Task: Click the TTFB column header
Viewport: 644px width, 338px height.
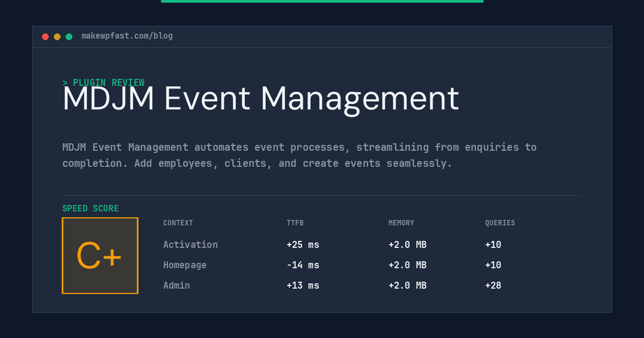Action: (295, 223)
